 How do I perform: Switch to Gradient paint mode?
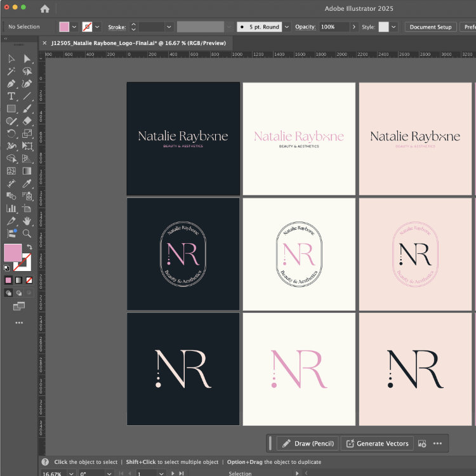pos(18,280)
